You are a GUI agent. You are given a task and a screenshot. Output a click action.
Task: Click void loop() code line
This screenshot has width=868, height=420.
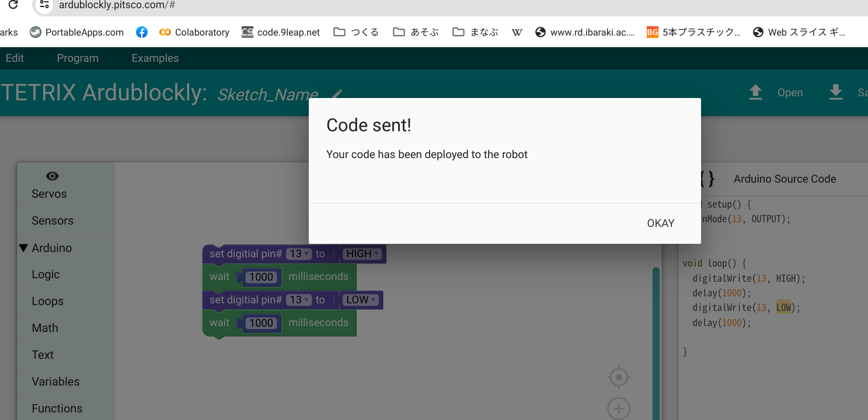[714, 264]
